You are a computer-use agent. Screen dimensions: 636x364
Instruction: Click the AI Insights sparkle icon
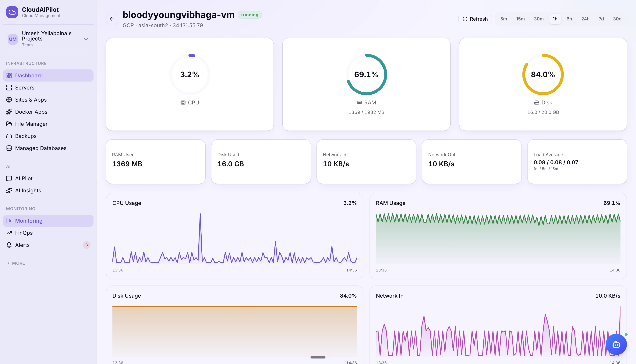point(9,191)
